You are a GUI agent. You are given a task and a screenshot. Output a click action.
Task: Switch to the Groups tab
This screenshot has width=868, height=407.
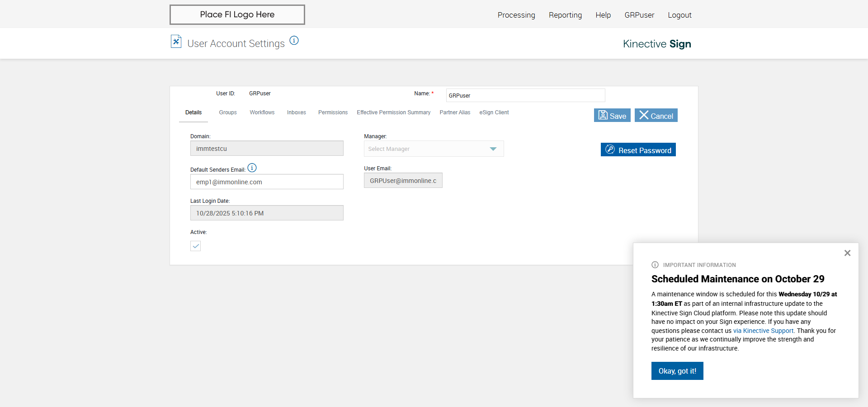coord(228,112)
